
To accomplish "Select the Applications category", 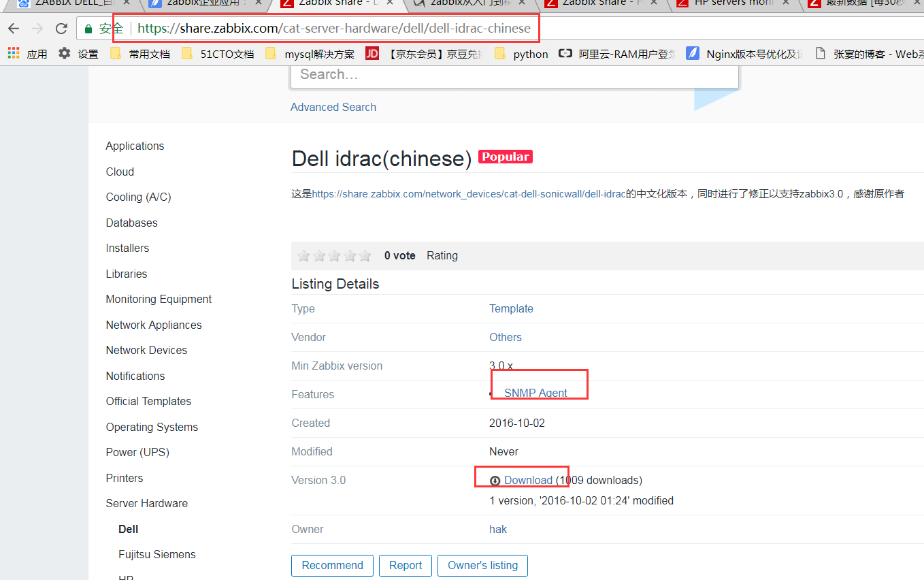I will [135, 146].
